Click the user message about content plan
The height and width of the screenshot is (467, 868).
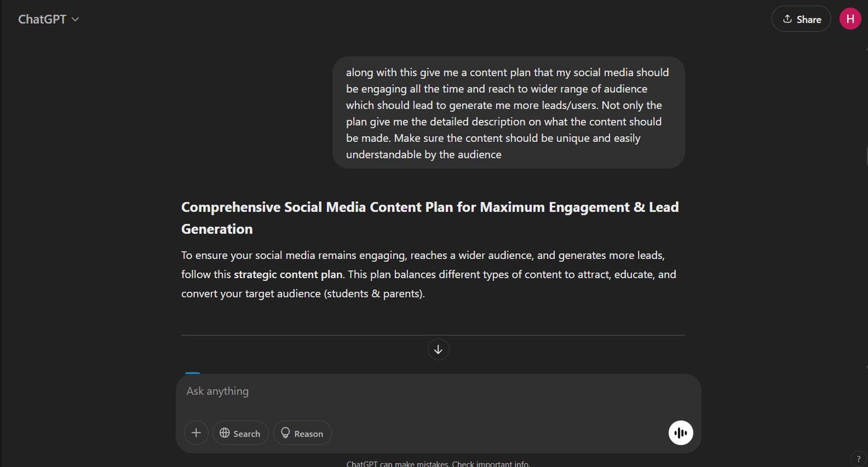click(509, 113)
